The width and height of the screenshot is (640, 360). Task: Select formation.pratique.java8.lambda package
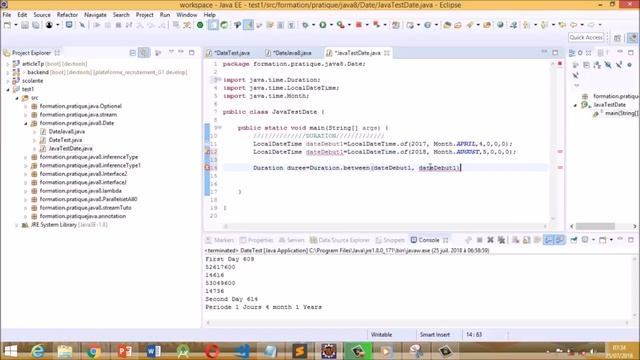(x=80, y=191)
